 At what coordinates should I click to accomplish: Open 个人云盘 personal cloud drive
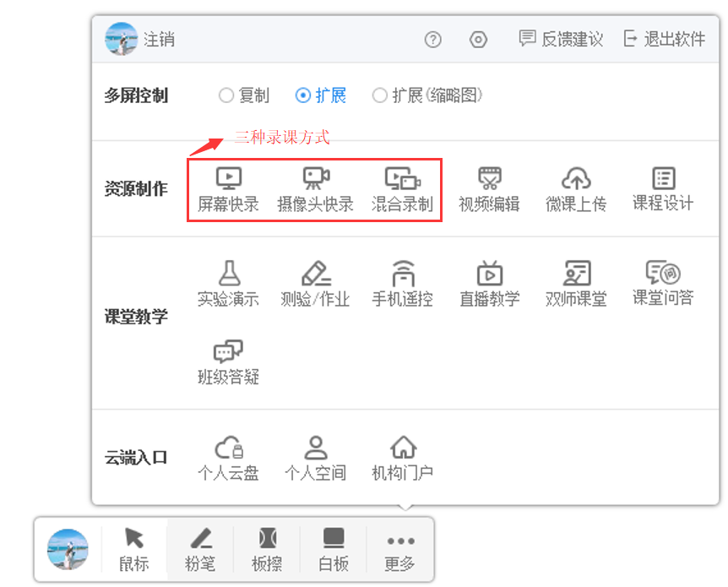pyautogui.click(x=228, y=458)
